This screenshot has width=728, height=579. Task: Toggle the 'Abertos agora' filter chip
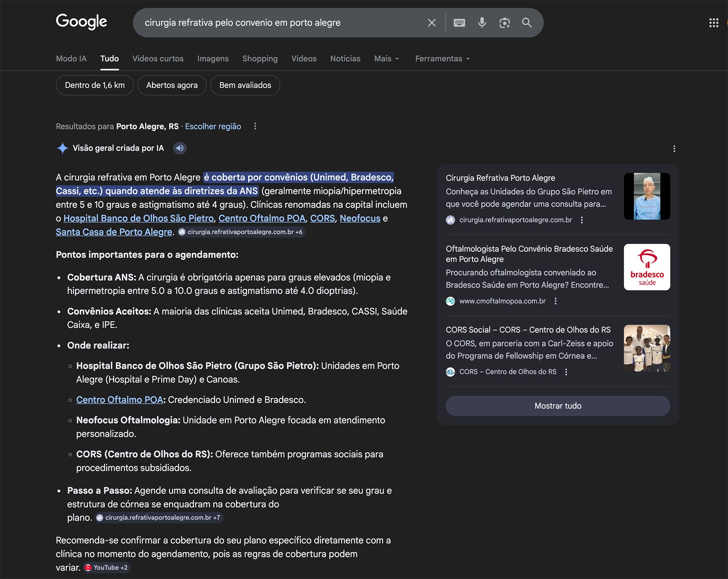click(x=172, y=85)
